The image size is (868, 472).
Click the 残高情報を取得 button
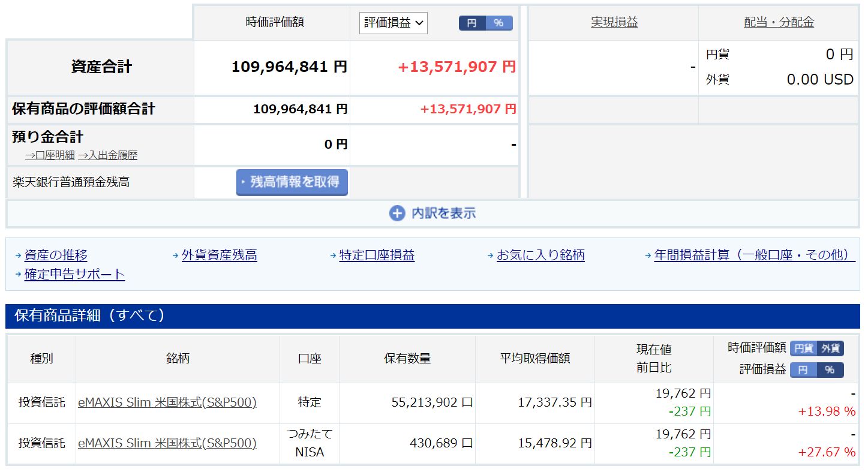click(x=292, y=182)
